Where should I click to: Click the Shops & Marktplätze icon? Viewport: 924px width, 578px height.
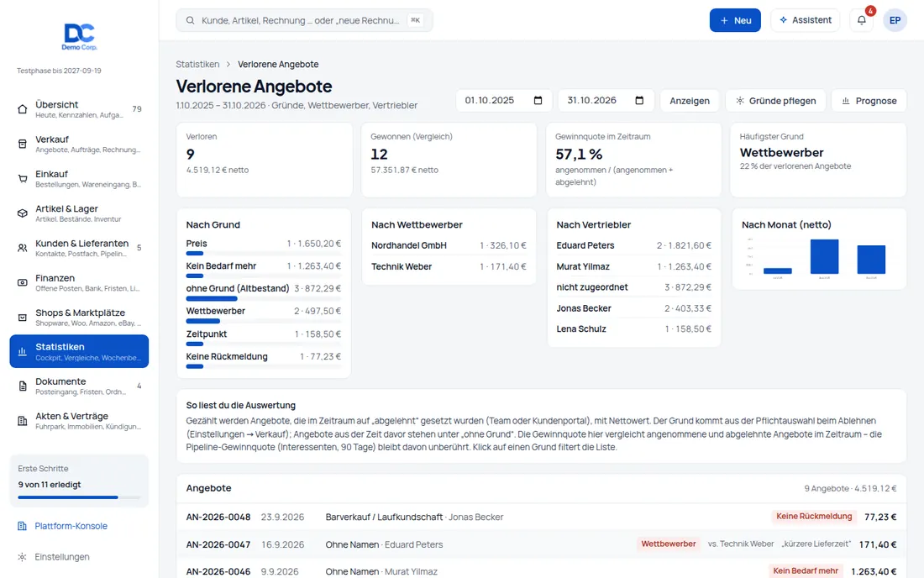23,318
